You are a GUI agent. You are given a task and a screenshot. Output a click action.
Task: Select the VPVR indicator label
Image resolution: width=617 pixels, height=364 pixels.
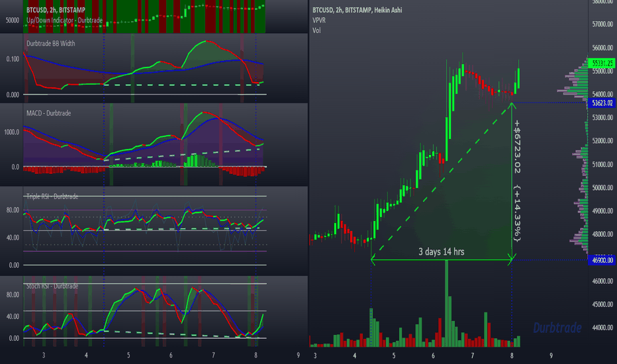click(318, 20)
